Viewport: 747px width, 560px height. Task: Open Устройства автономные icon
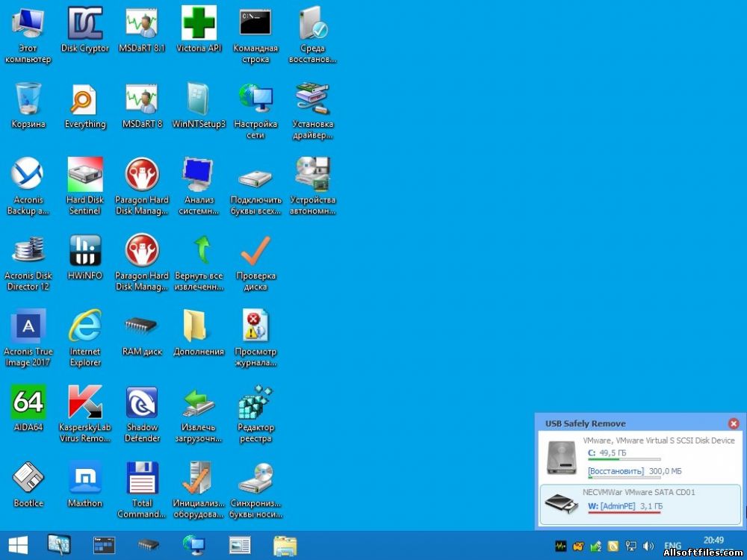coord(312,186)
